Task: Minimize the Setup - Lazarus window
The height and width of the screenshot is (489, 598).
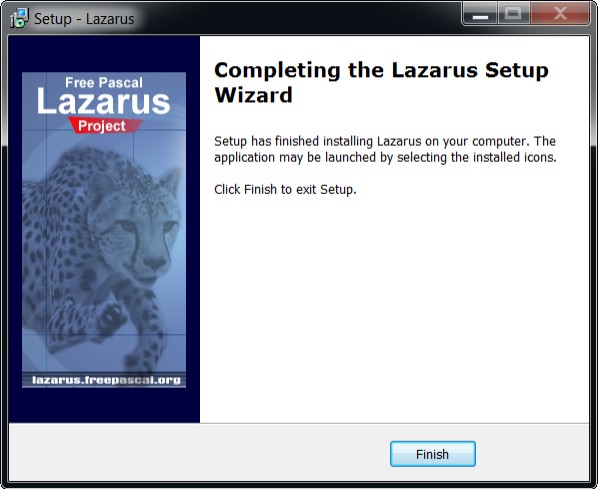Action: [481, 14]
